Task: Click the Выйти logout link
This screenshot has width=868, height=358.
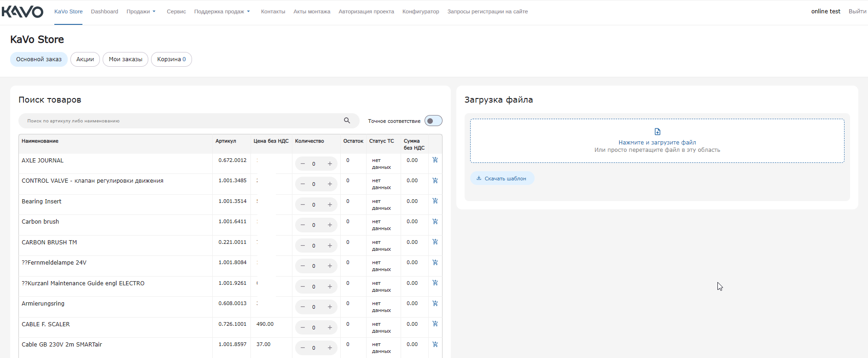Action: pos(857,12)
